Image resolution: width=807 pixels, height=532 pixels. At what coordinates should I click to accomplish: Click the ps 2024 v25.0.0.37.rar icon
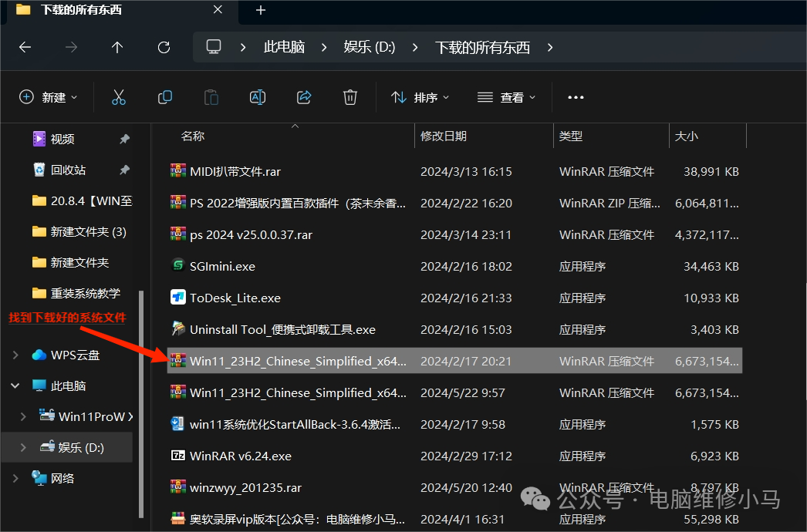coord(178,234)
